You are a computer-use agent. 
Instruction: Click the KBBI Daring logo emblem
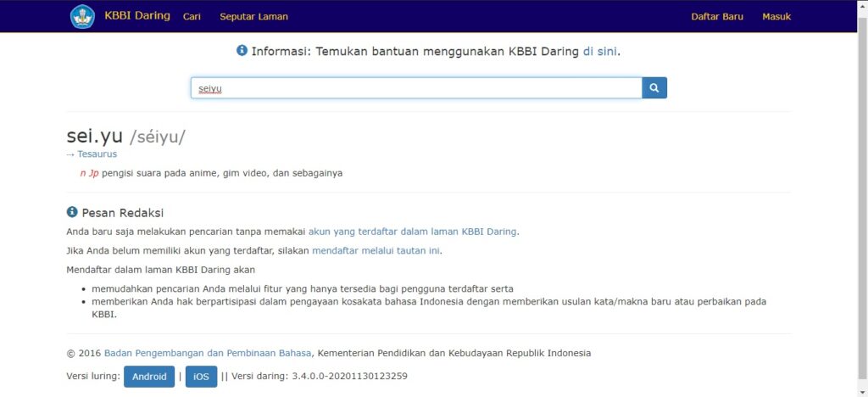coord(82,17)
